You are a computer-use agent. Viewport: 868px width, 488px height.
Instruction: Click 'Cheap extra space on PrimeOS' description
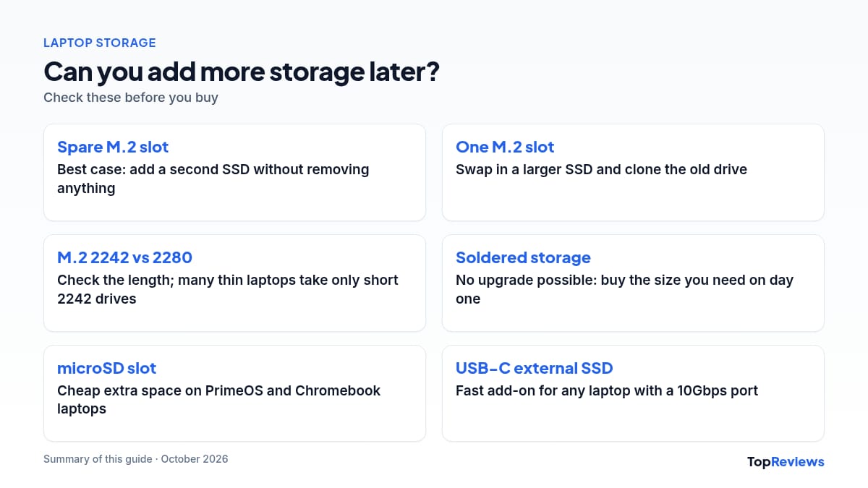pos(219,400)
